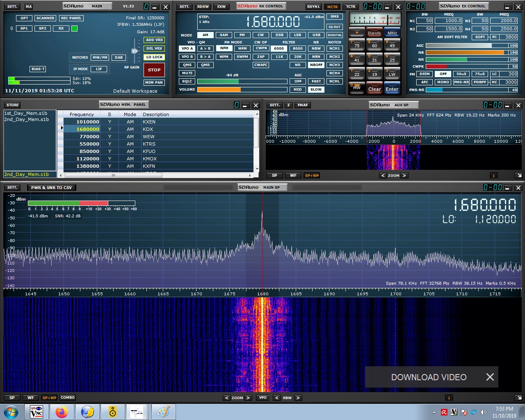Viewport: 525px width, 420px height.
Task: Select AM demodulation mode
Action: (x=205, y=35)
